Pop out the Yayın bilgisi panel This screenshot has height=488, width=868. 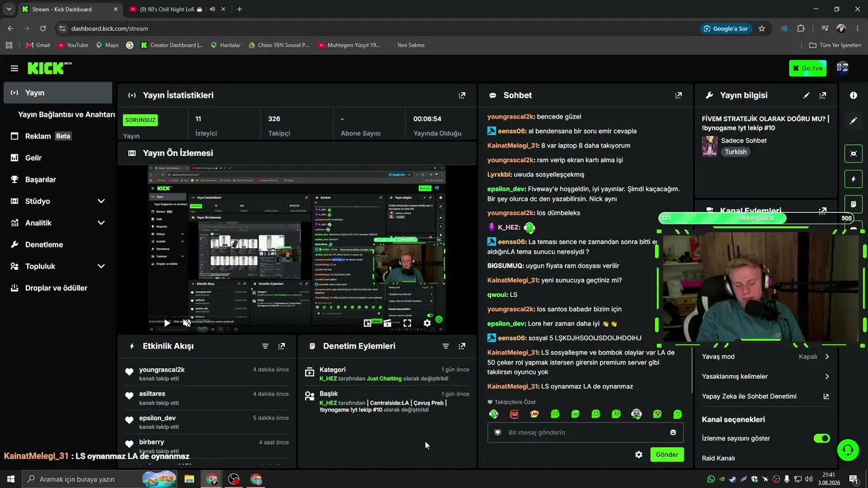(823, 96)
